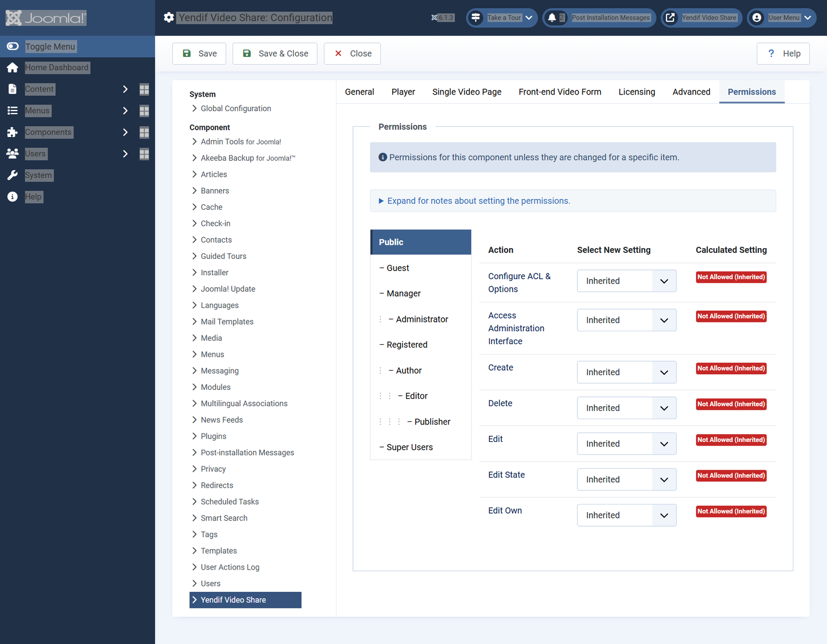Click the Toggle Menu switch icon

click(x=12, y=47)
